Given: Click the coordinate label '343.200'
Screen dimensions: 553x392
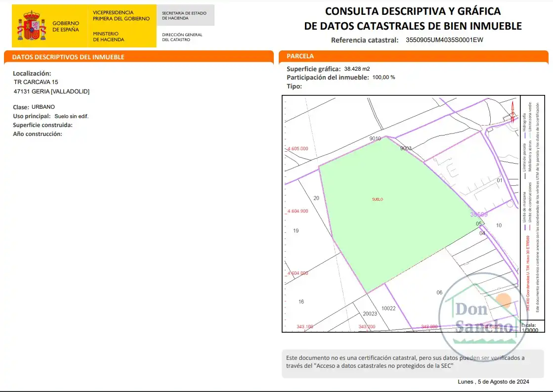Looking at the screenshot, I should pos(367,327).
